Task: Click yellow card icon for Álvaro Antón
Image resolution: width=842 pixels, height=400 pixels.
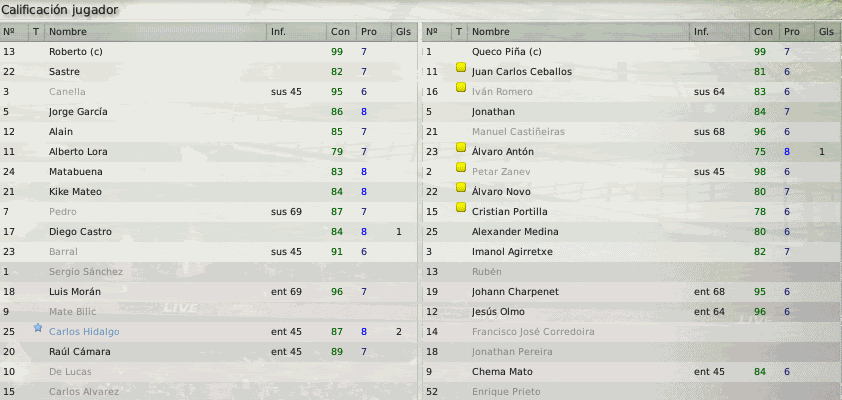Action: coord(461,147)
